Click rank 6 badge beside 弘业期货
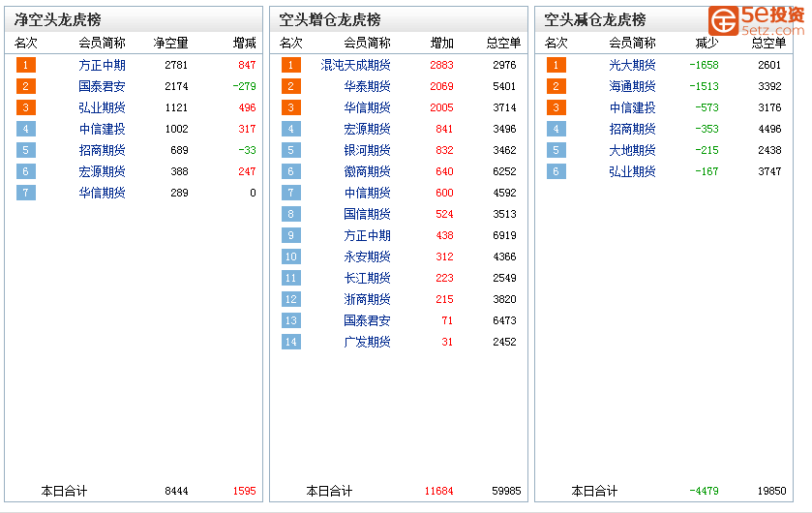Screen dimensions: 812x513 click(556, 171)
